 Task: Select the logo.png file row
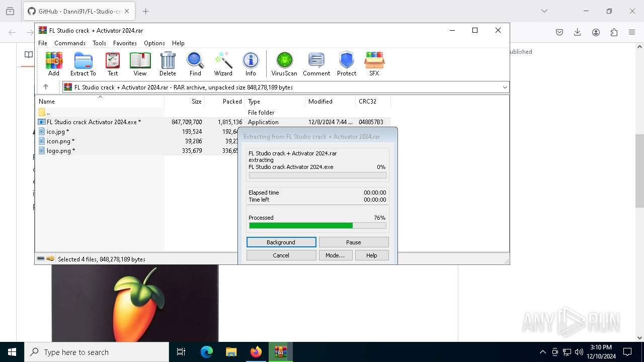[x=137, y=151]
